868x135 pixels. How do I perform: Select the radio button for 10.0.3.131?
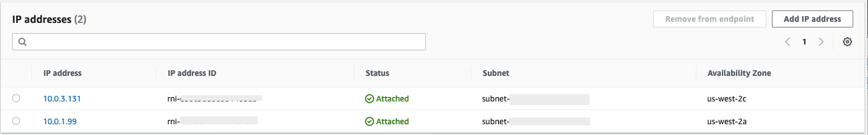point(16,98)
